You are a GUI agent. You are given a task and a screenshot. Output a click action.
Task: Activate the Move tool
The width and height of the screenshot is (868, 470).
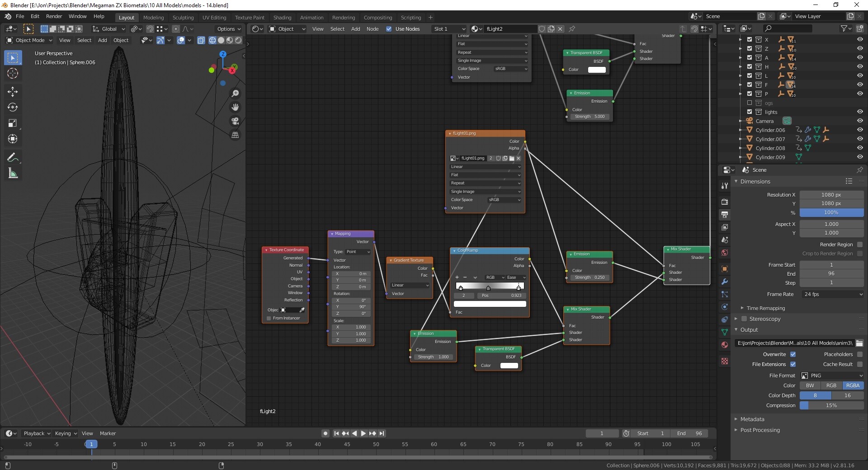(x=13, y=92)
